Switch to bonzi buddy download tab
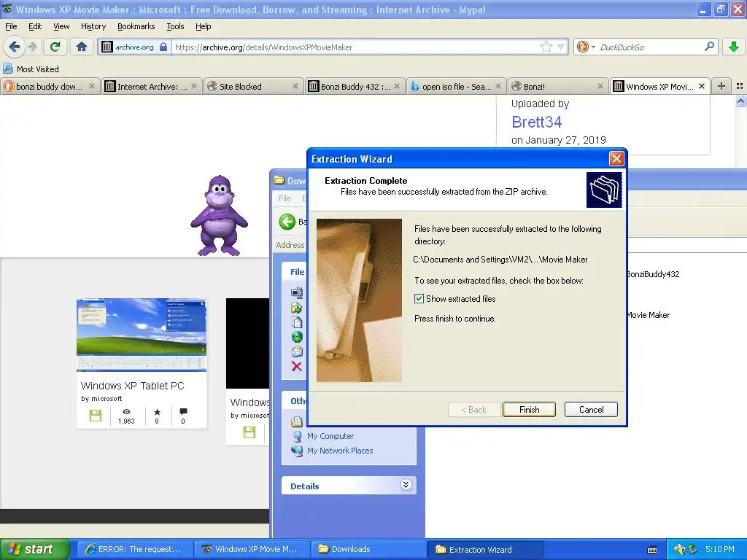Screen dimensions: 747x560 49,87
